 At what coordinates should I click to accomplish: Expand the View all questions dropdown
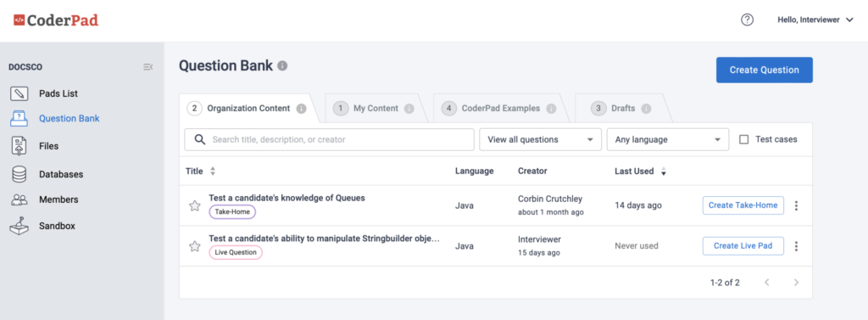point(540,140)
